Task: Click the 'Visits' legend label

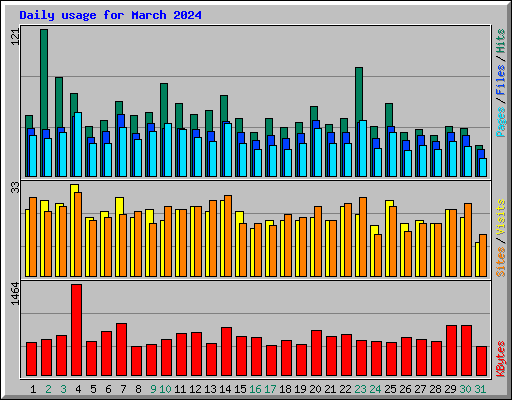Action: (x=500, y=217)
